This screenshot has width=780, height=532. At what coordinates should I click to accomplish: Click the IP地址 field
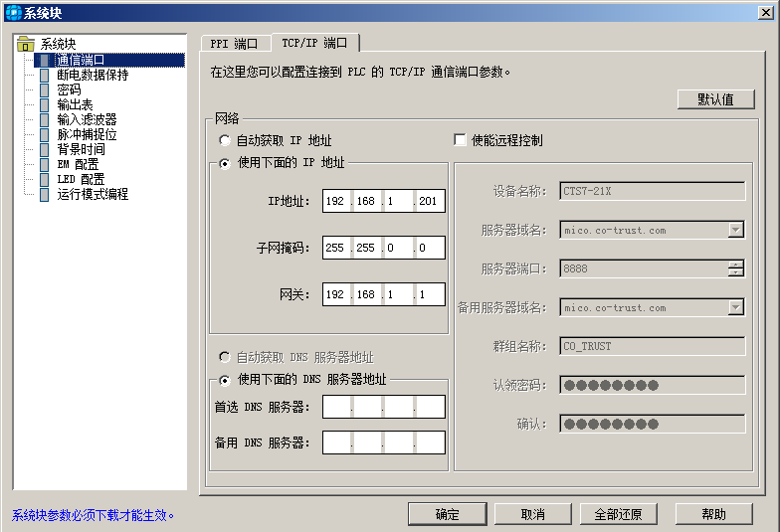(384, 201)
